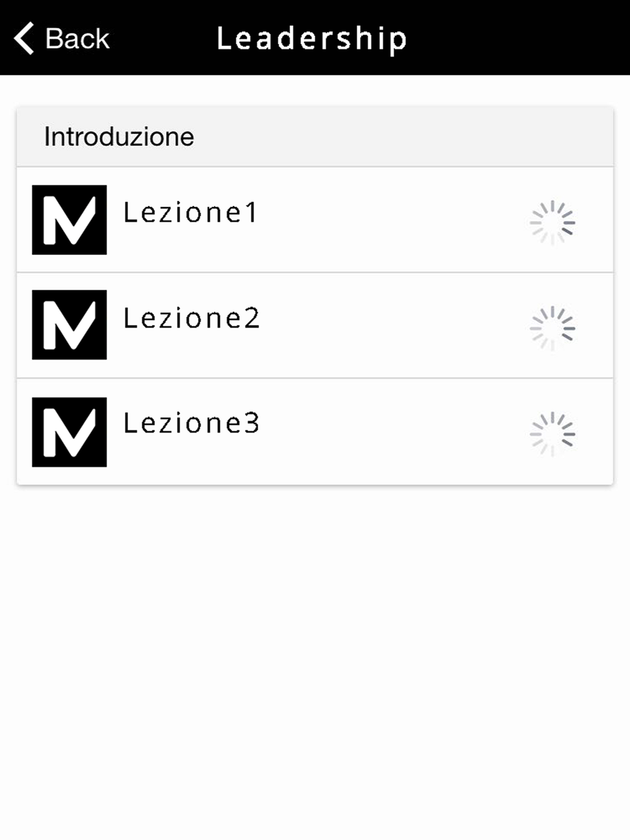This screenshot has width=630, height=840.
Task: Click the Leadership page title
Action: point(312,38)
